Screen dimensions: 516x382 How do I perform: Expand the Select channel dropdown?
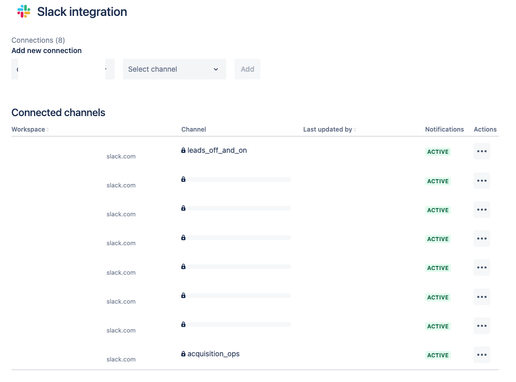(174, 69)
